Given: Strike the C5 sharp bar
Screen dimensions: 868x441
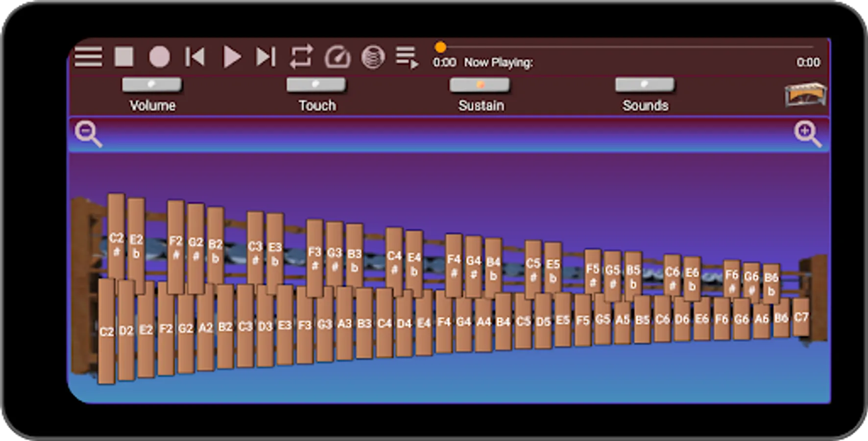Looking at the screenshot, I should [x=533, y=269].
